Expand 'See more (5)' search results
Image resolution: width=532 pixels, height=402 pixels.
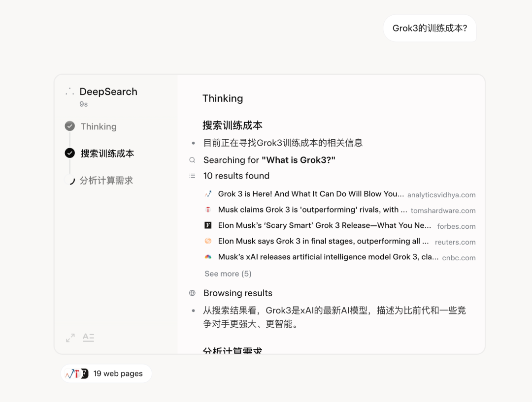pyautogui.click(x=228, y=274)
